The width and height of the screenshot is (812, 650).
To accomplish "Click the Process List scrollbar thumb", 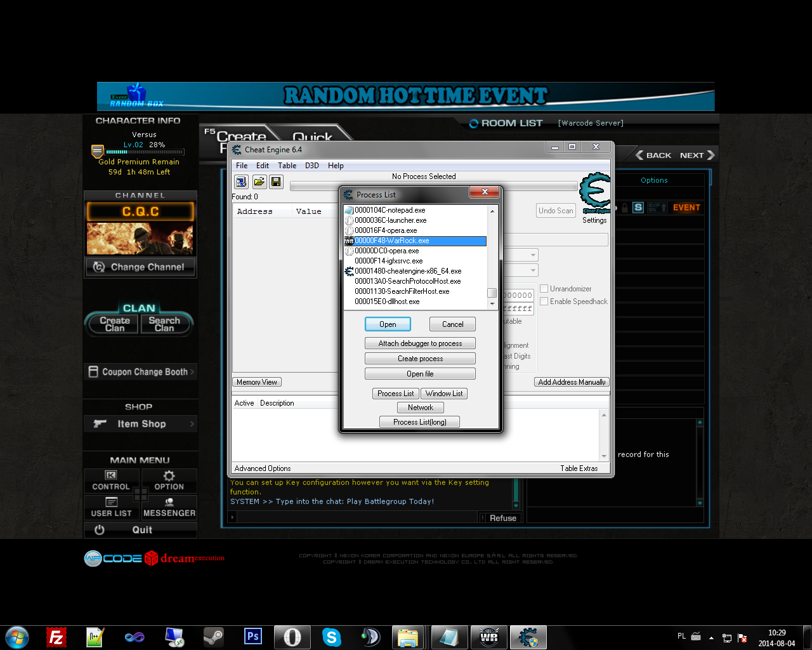I will (x=492, y=293).
